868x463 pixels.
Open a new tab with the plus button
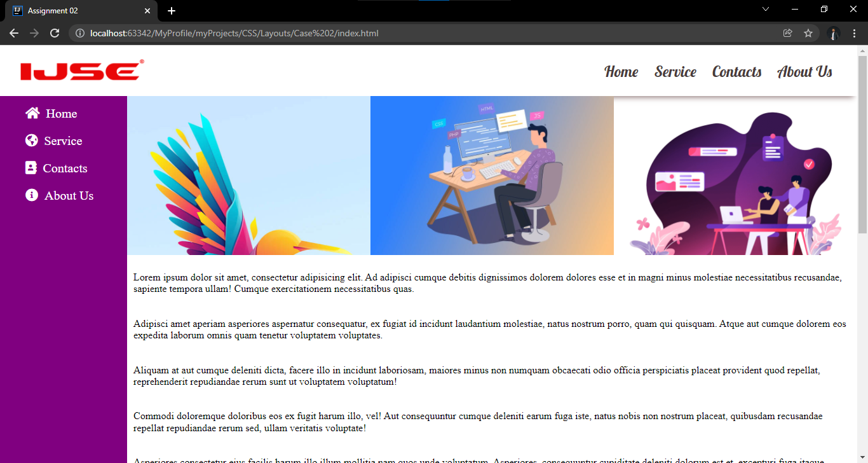(172, 11)
